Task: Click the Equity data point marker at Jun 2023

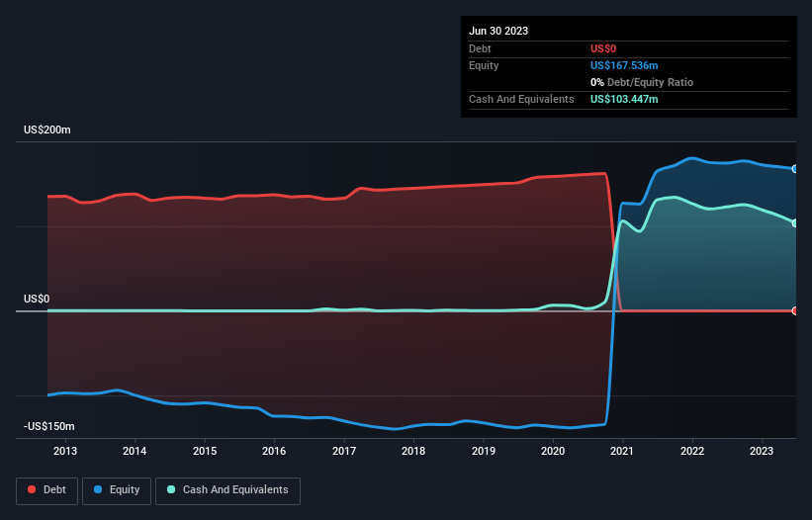Action: (795, 169)
